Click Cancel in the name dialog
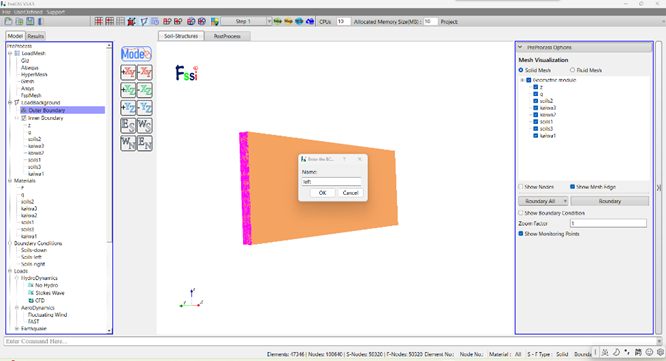This screenshot has width=666, height=361. [350, 193]
